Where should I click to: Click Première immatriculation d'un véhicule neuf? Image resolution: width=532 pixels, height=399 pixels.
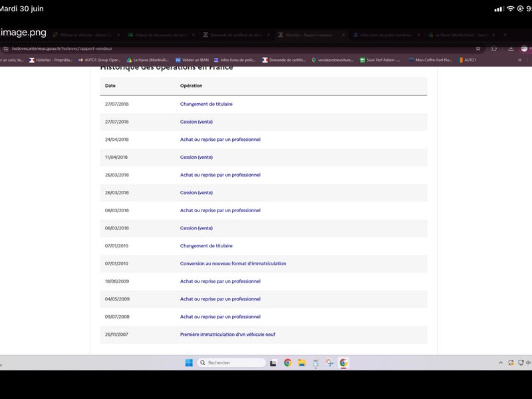227,334
